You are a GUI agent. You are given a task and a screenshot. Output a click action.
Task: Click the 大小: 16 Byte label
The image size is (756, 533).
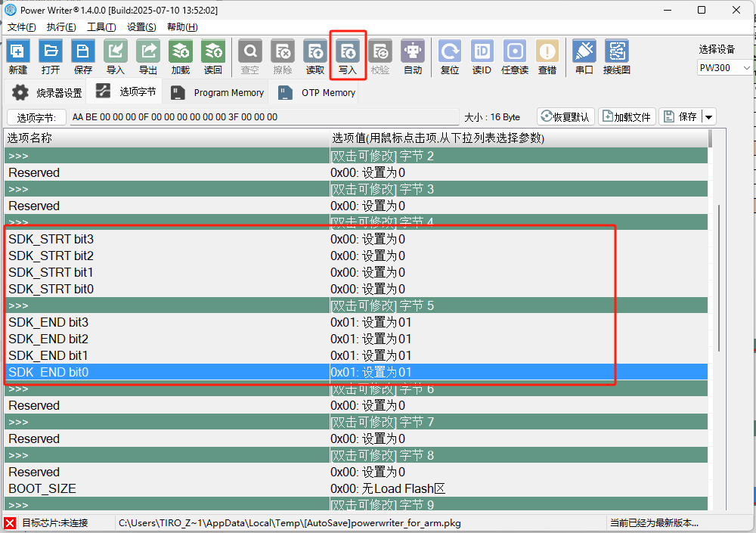(x=492, y=117)
